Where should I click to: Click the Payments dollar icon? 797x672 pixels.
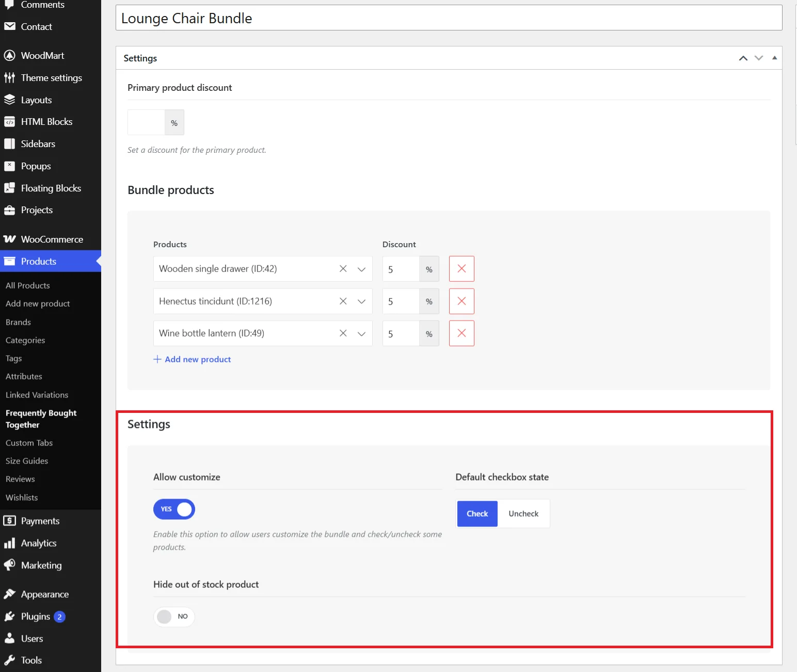(9, 521)
